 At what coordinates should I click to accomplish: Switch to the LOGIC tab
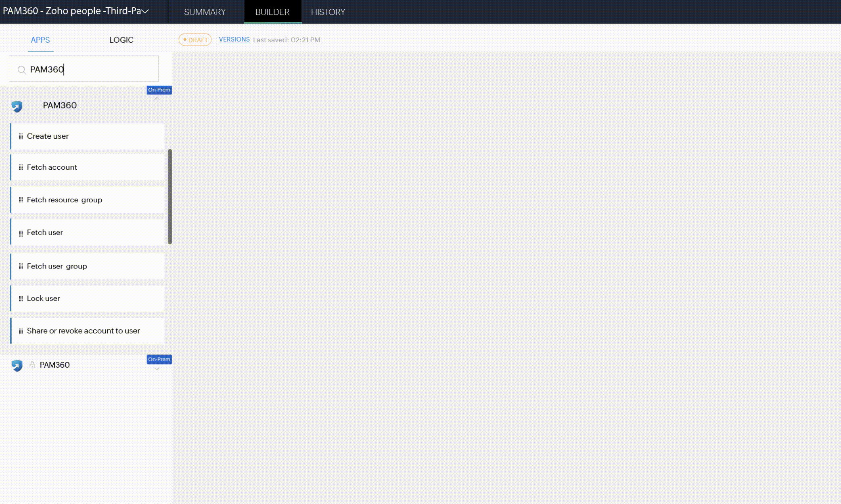(x=121, y=40)
